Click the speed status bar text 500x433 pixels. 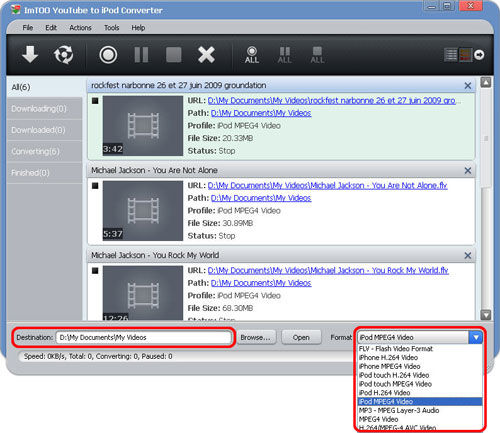click(98, 356)
